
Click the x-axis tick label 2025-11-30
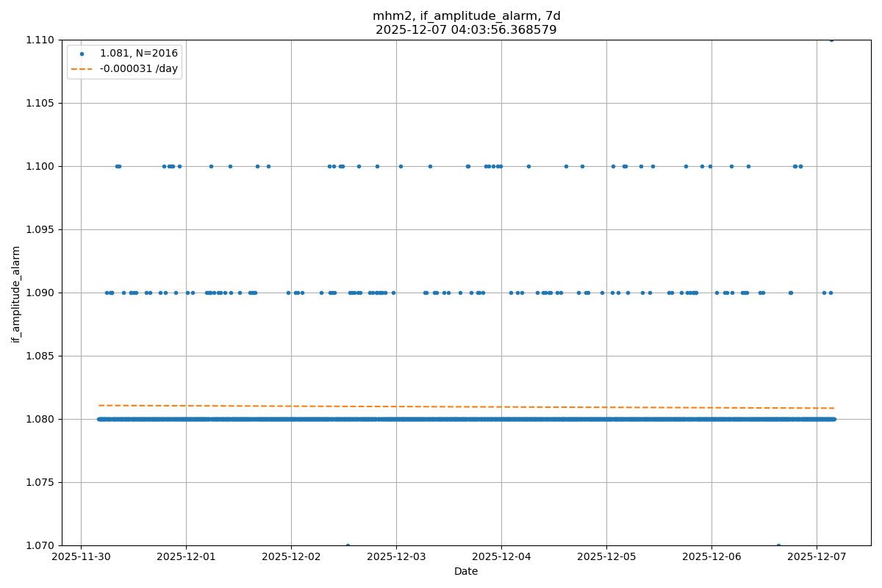(81, 557)
